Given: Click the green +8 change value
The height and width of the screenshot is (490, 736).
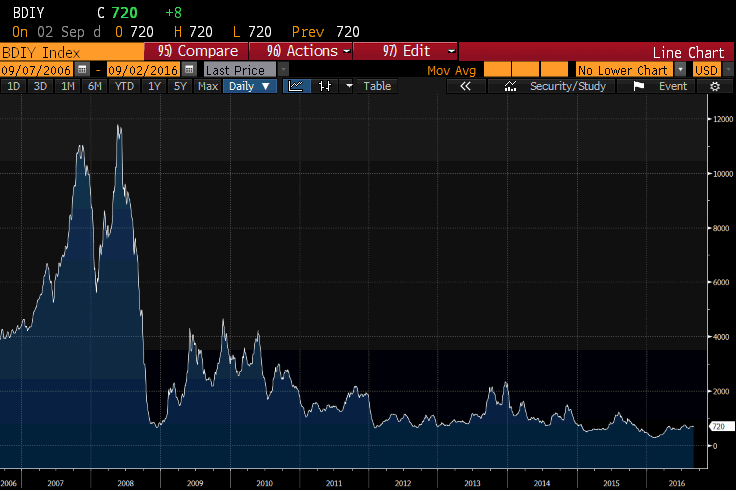Looking at the screenshot, I should click(173, 13).
